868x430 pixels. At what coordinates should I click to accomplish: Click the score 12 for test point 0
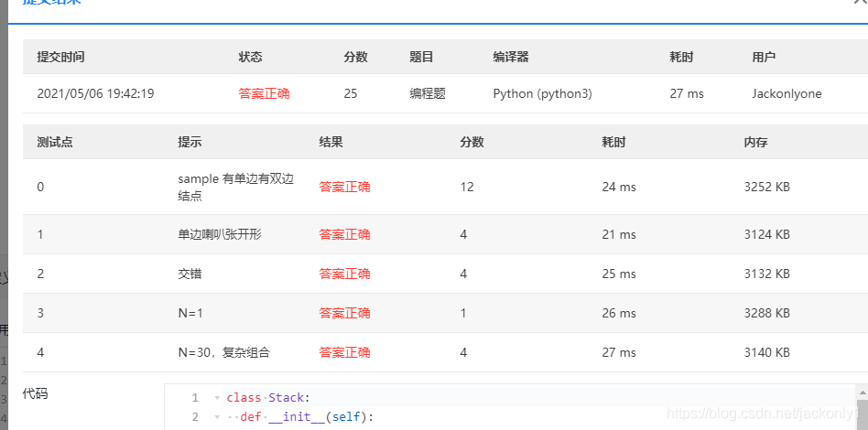pos(467,187)
